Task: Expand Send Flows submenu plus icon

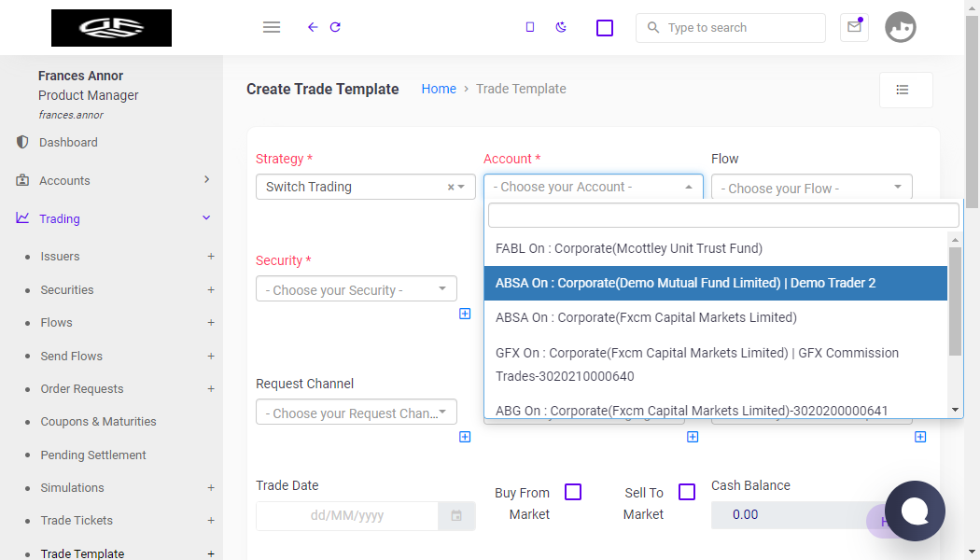Action: point(211,357)
